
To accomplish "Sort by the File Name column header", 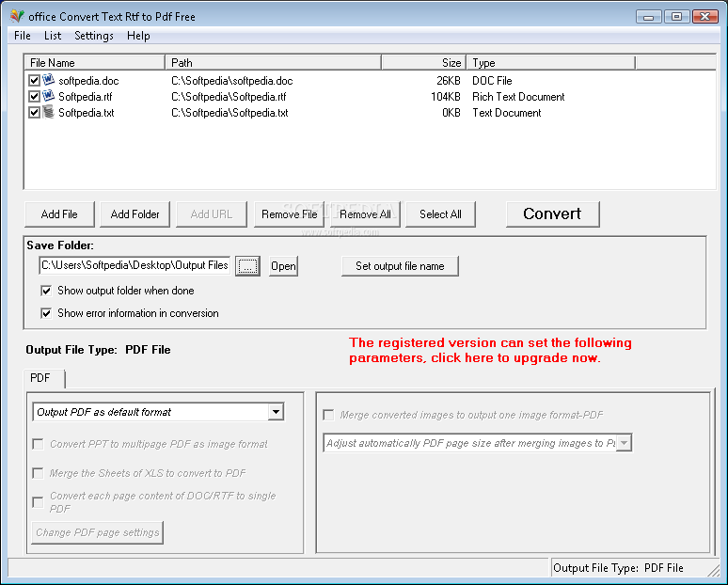I will click(95, 63).
